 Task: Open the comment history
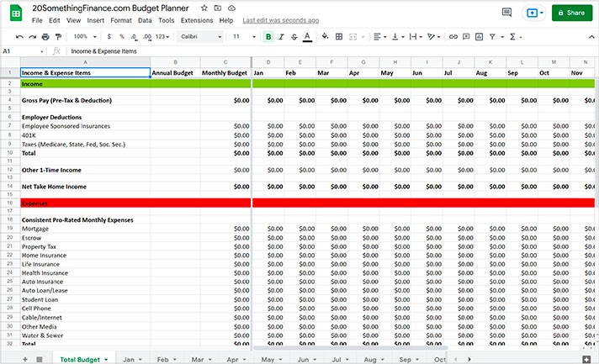(x=506, y=13)
